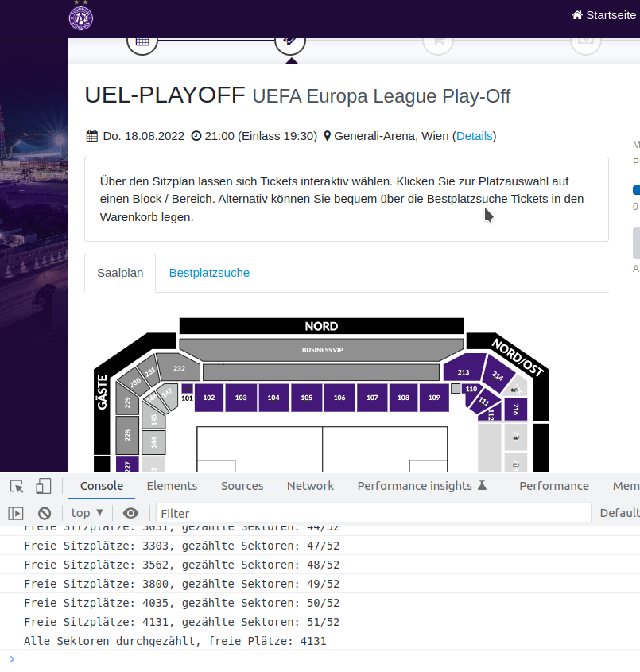Click the console prompt chevron

click(x=12, y=659)
